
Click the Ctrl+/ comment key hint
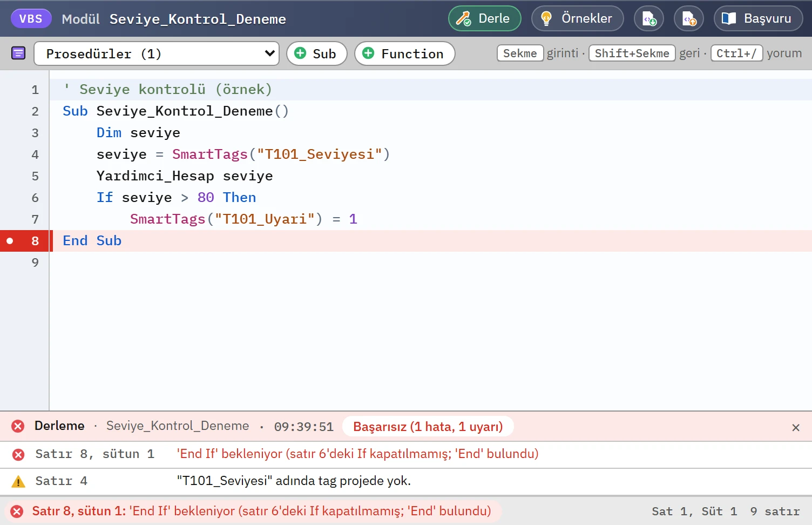click(736, 53)
